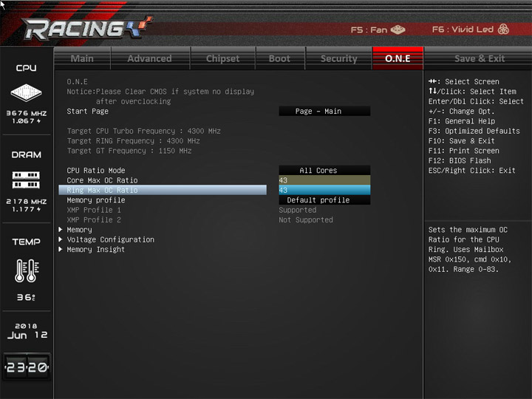Select the Ring Max OC Ratio value field

tap(324, 190)
